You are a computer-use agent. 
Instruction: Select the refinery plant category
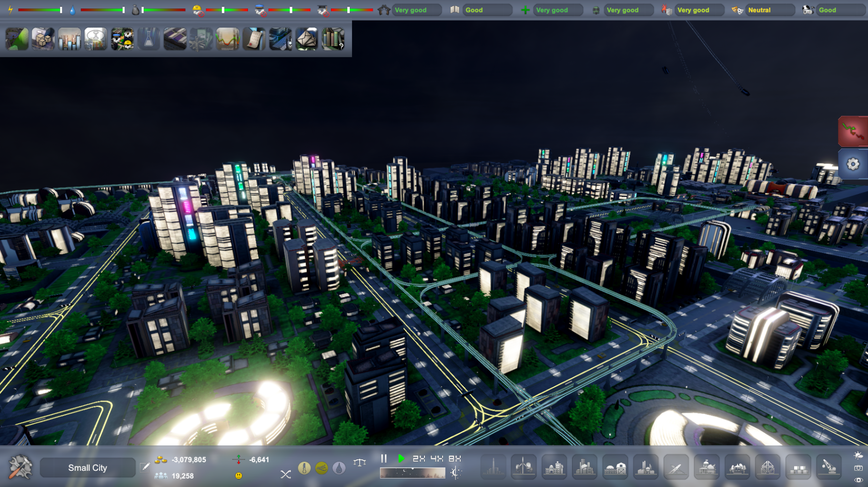pos(646,467)
